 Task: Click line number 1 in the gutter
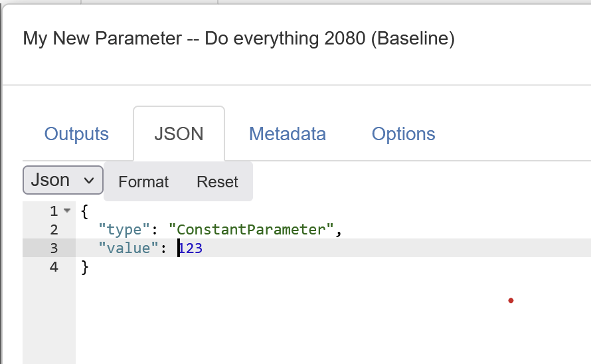pyautogui.click(x=54, y=211)
